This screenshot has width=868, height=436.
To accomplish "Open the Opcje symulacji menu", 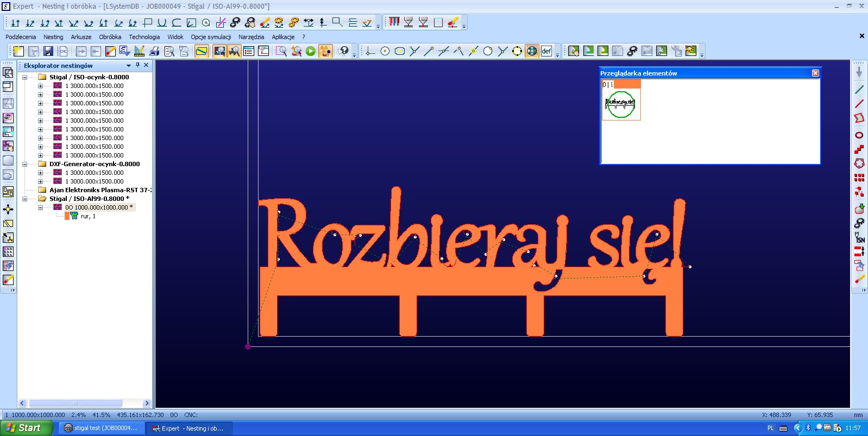I will 211,37.
